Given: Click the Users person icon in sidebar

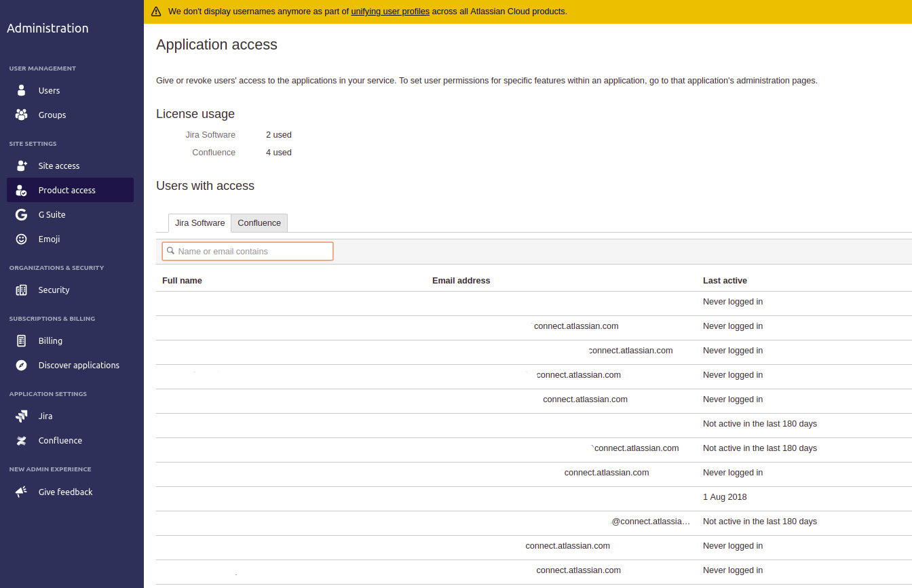Looking at the screenshot, I should pos(22,90).
